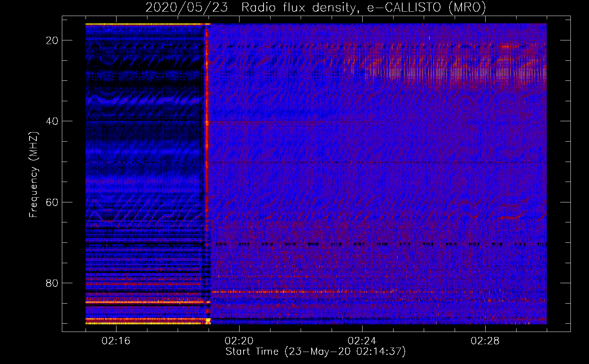Click the 60 MHz frequency tick label
This screenshot has width=589, height=364.
(x=52, y=202)
